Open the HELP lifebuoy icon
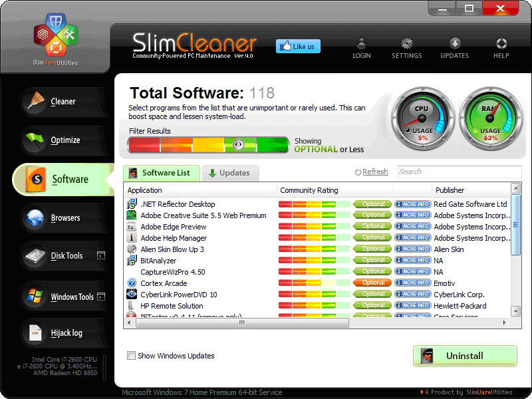532x399 pixels. (501, 43)
